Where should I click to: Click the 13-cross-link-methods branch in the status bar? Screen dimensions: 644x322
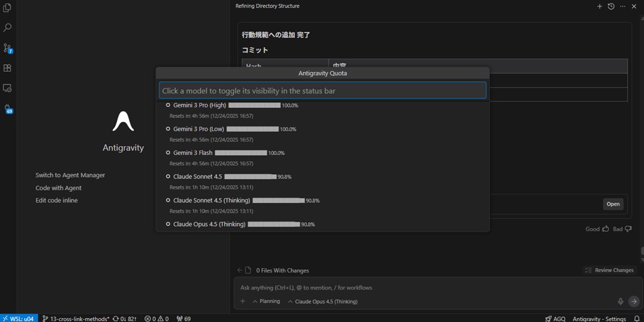coord(76,318)
